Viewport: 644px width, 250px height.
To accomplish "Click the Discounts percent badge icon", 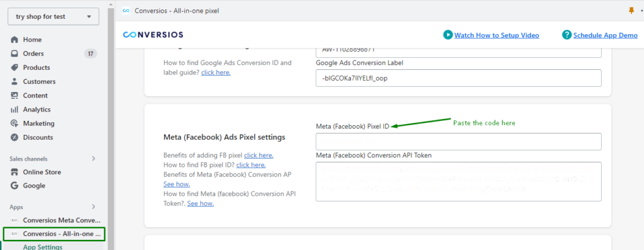I will (x=14, y=137).
